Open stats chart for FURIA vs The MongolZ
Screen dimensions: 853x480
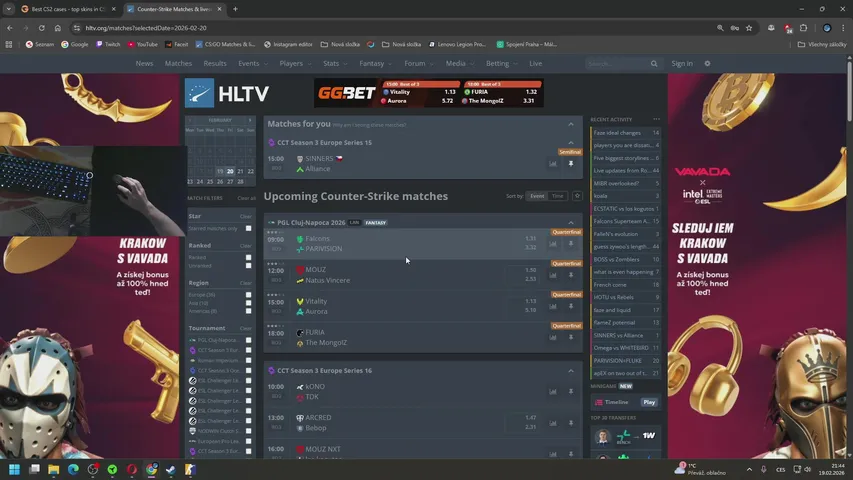click(x=553, y=337)
